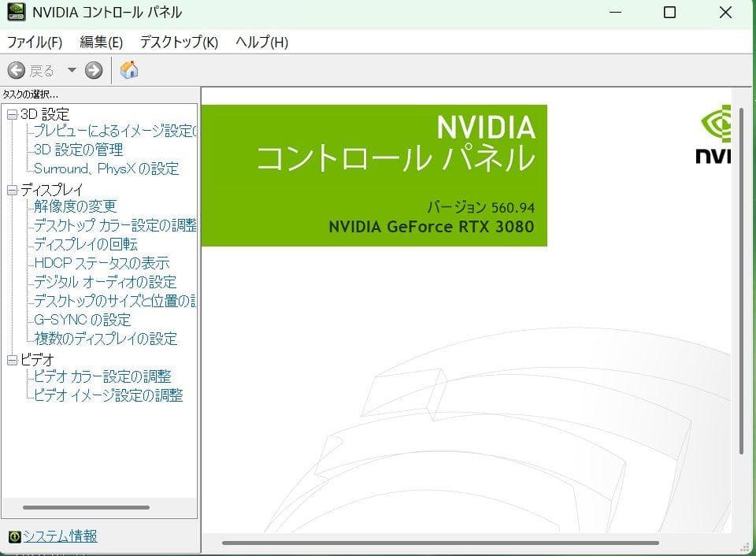
Task: Select ビデオ カラー設定の調整 task
Action: point(102,376)
